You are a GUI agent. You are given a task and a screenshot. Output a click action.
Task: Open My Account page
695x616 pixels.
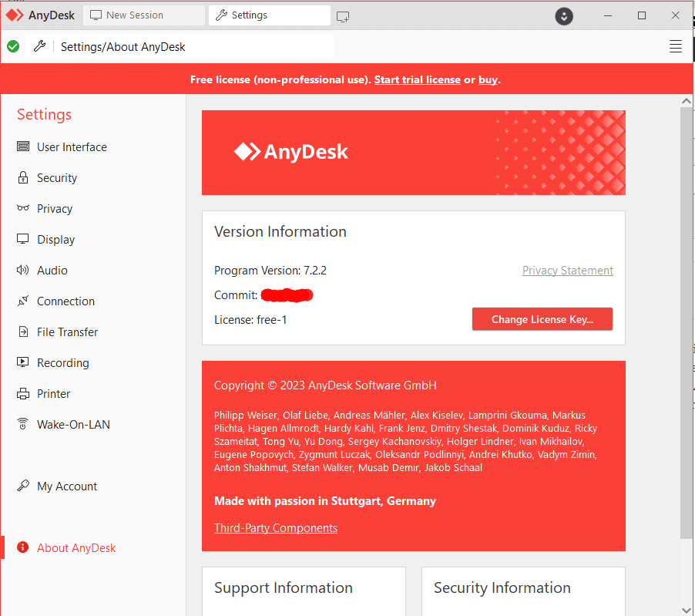point(67,486)
